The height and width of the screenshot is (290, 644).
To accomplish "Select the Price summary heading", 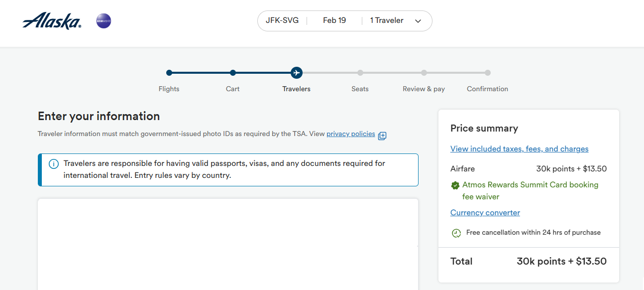I will tap(484, 128).
